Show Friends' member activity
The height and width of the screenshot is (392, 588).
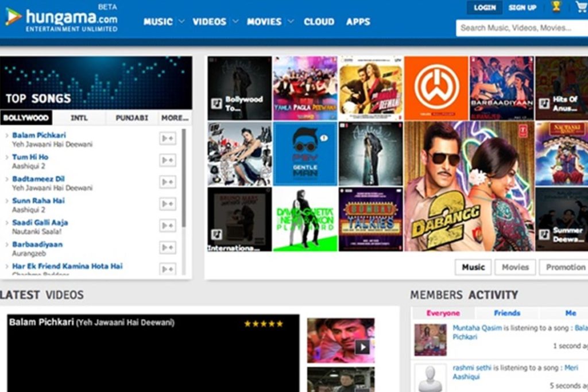point(507,313)
